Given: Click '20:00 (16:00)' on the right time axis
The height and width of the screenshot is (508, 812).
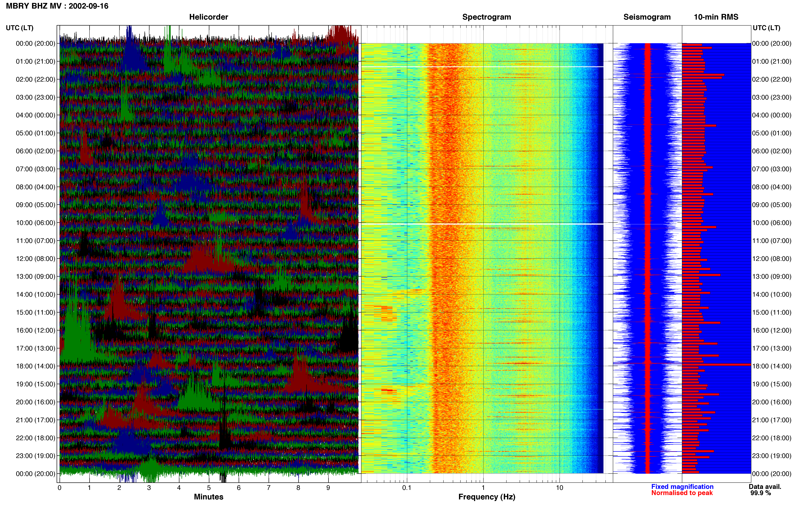Looking at the screenshot, I should 772,402.
